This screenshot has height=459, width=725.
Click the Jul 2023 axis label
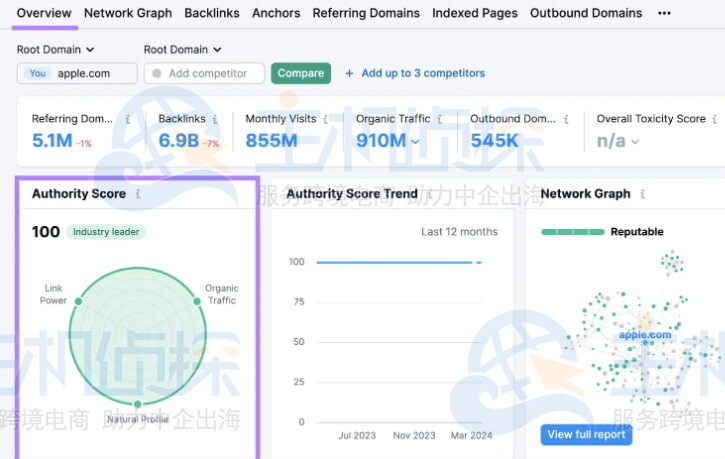pyautogui.click(x=357, y=435)
